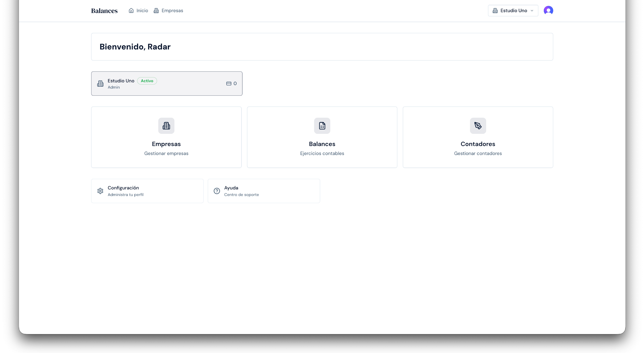The height and width of the screenshot is (353, 644).
Task: Open the Empresas management card
Action: tap(166, 137)
